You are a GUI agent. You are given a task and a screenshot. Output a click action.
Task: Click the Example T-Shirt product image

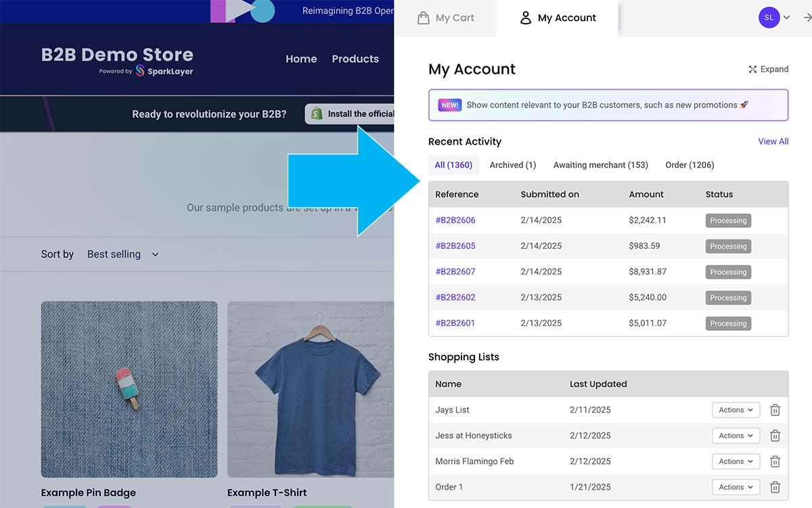[x=311, y=389]
